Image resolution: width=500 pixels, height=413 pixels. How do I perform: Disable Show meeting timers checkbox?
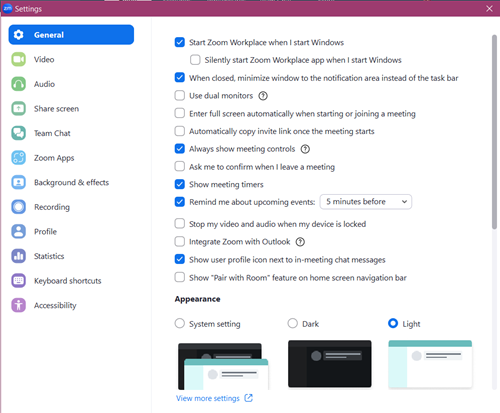(x=180, y=184)
